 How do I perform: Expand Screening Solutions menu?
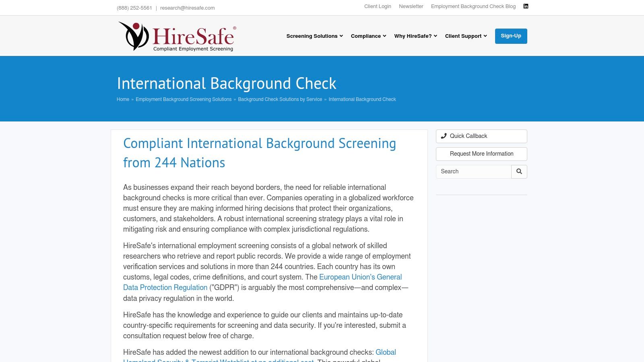click(315, 36)
